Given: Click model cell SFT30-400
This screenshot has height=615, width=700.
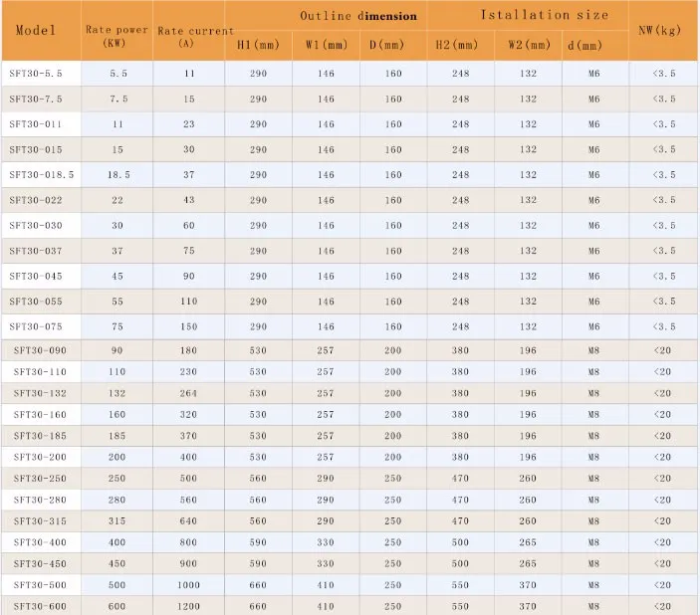Looking at the screenshot, I should click(40, 542).
